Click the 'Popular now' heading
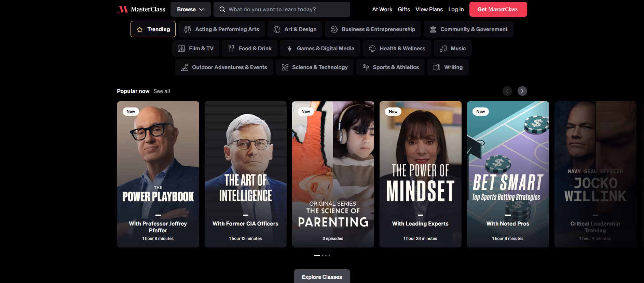The height and width of the screenshot is (283, 644). pyautogui.click(x=133, y=91)
